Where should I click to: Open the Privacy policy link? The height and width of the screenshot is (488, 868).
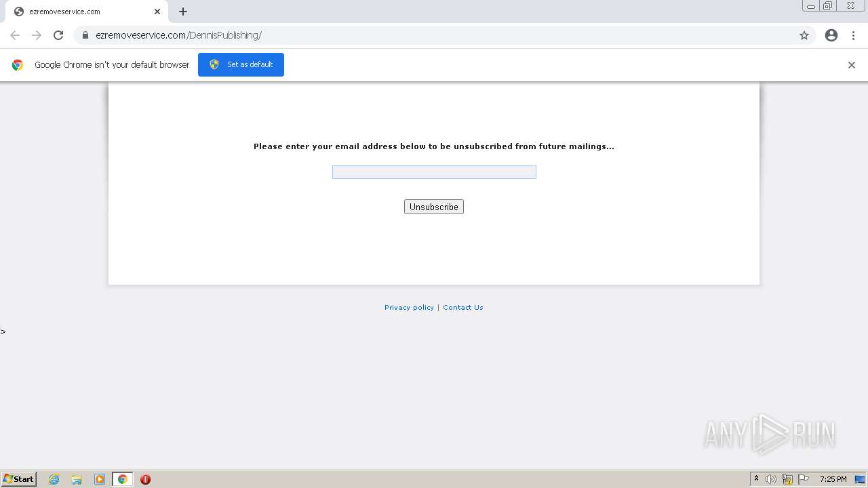(x=409, y=308)
